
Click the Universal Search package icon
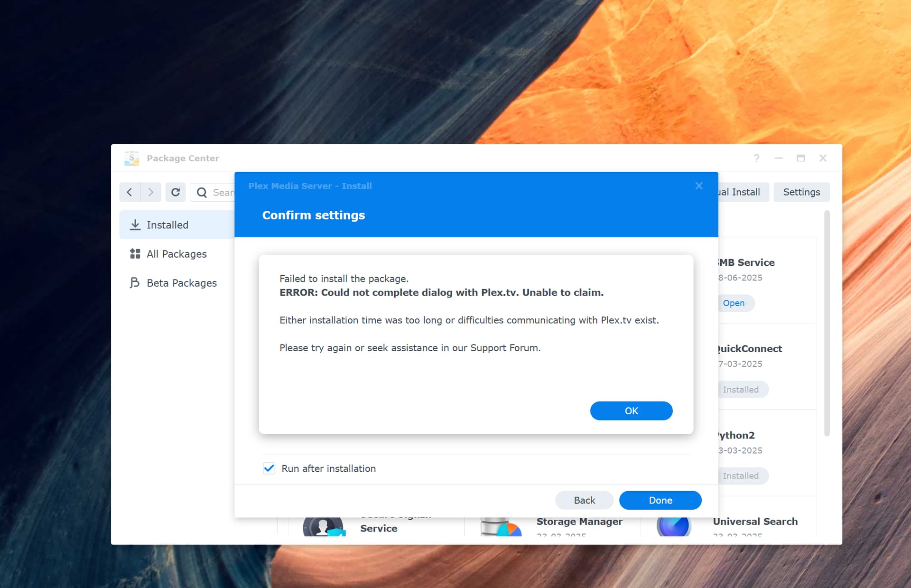point(674,527)
